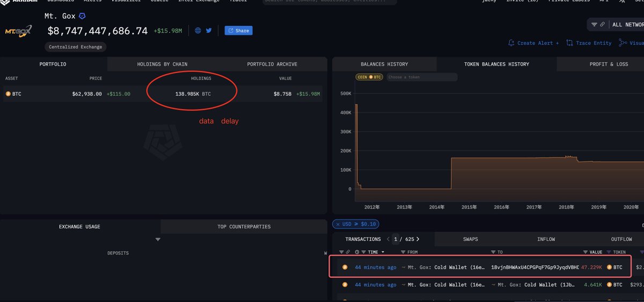Click BTC token in the 47.229K row

[615, 267]
